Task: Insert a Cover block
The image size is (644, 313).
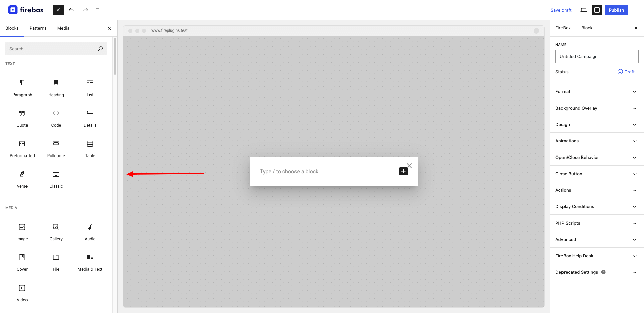Action: click(x=22, y=262)
